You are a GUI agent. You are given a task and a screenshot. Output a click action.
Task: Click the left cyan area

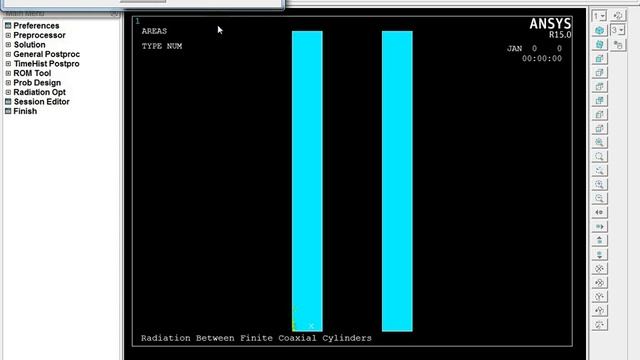[x=307, y=181]
